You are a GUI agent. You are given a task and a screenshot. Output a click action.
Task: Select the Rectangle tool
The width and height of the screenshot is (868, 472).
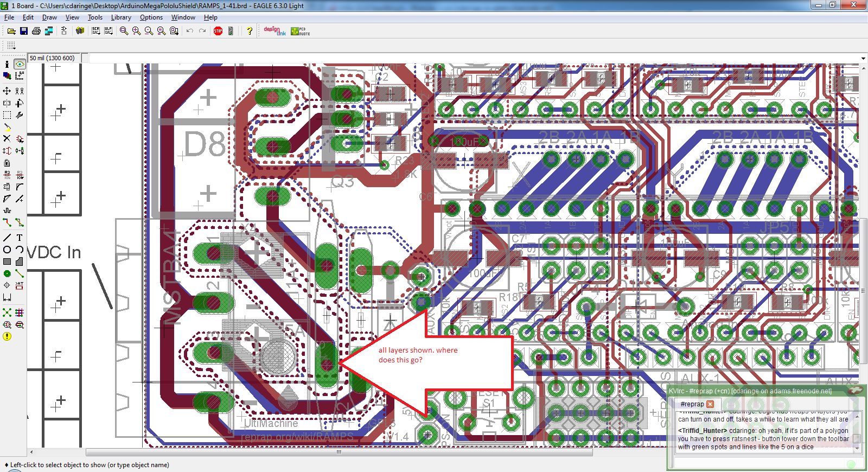tap(7, 261)
